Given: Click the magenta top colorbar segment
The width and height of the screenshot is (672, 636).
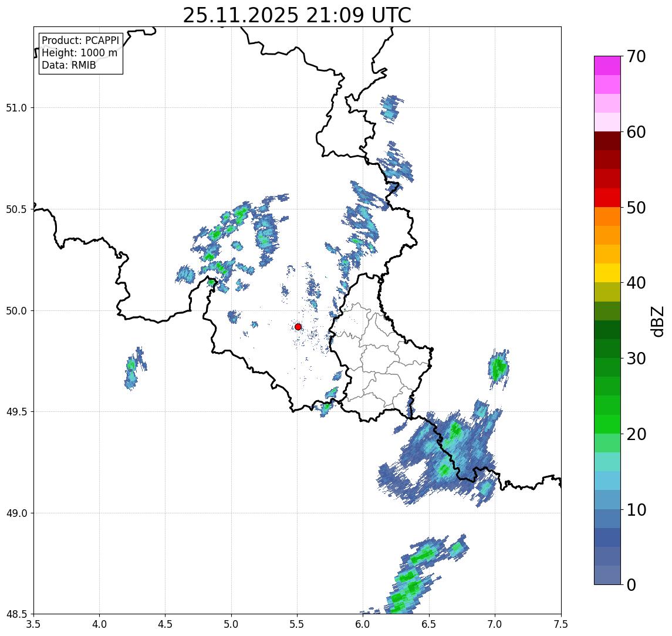Looking at the screenshot, I should 607,66.
